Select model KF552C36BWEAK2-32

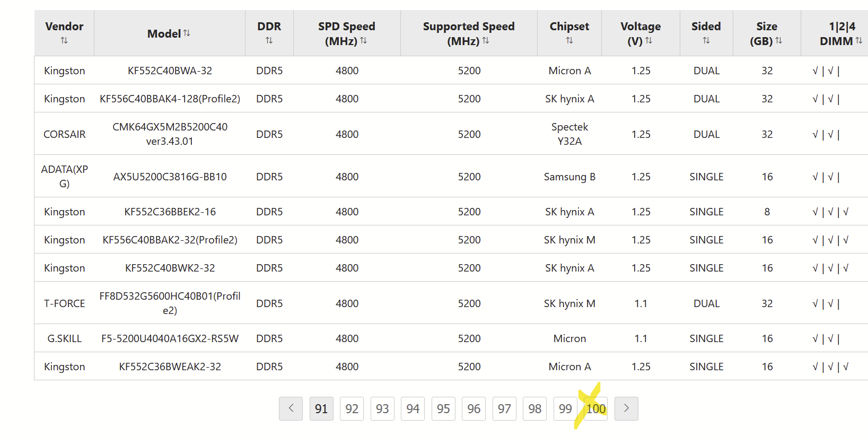click(x=170, y=367)
